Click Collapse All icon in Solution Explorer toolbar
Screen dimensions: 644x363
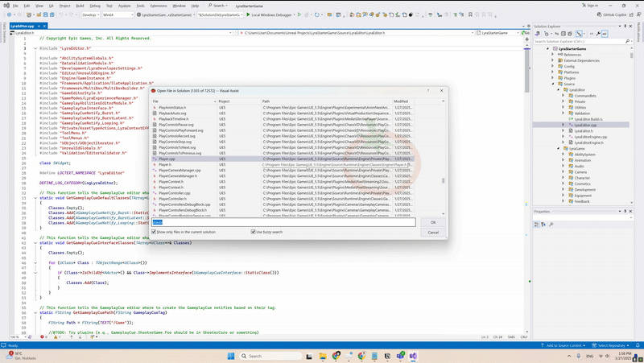pyautogui.click(x=563, y=34)
